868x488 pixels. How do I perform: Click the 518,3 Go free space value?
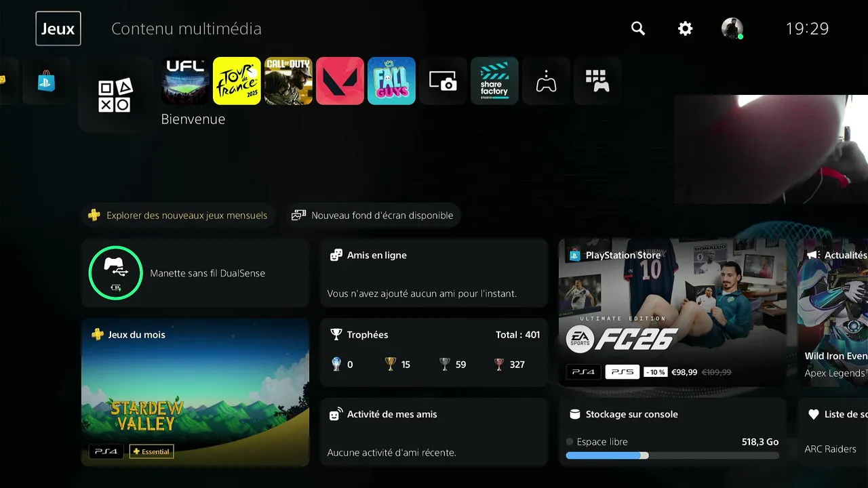tap(760, 442)
